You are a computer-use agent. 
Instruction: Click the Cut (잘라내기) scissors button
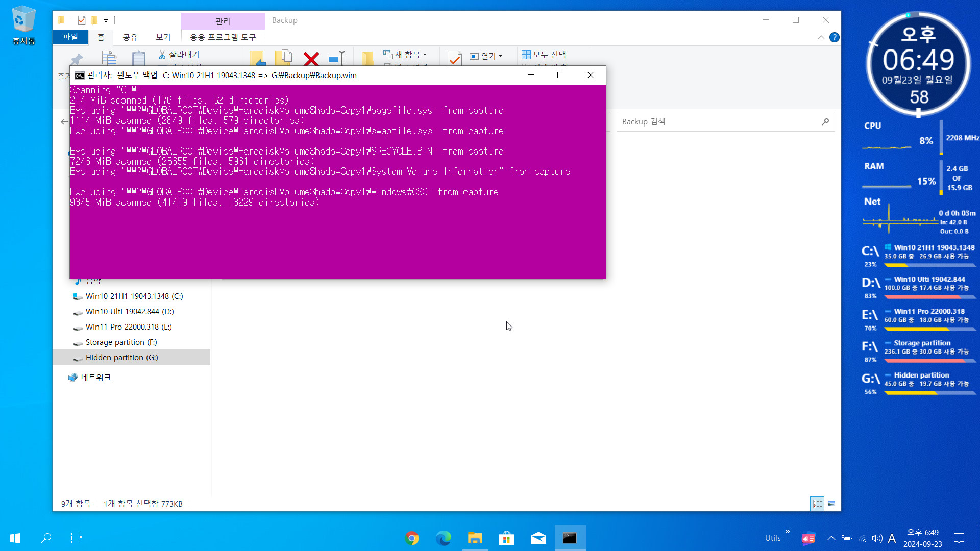[x=179, y=54]
